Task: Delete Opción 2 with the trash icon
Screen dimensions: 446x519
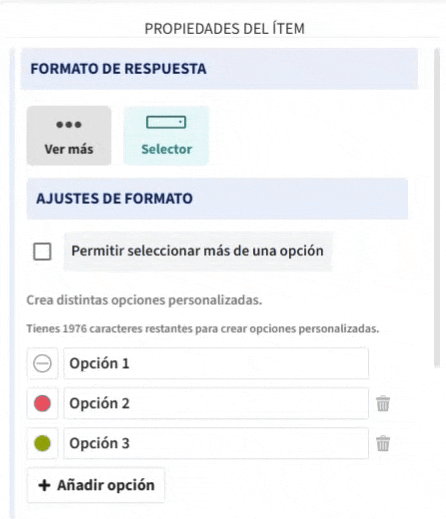Action: coord(383,404)
